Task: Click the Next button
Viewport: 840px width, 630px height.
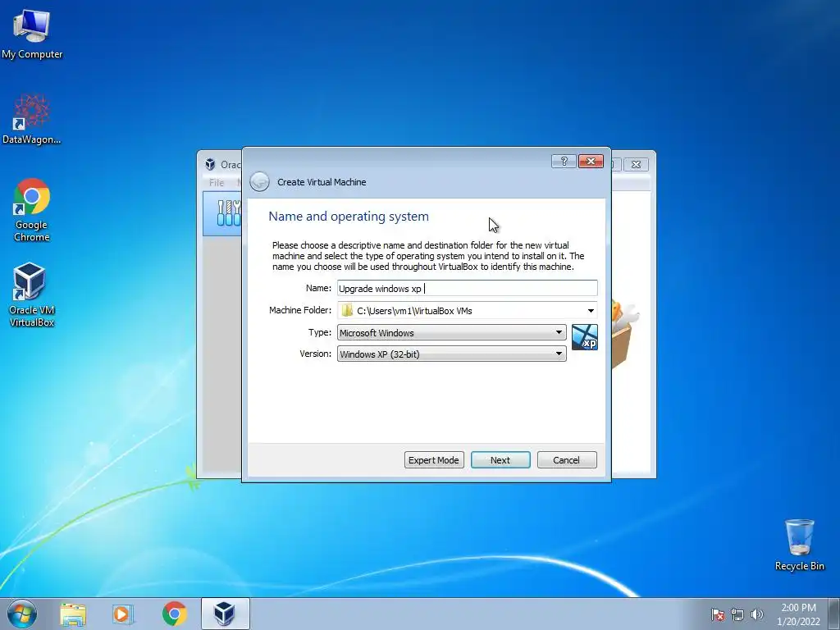Action: coord(500,460)
